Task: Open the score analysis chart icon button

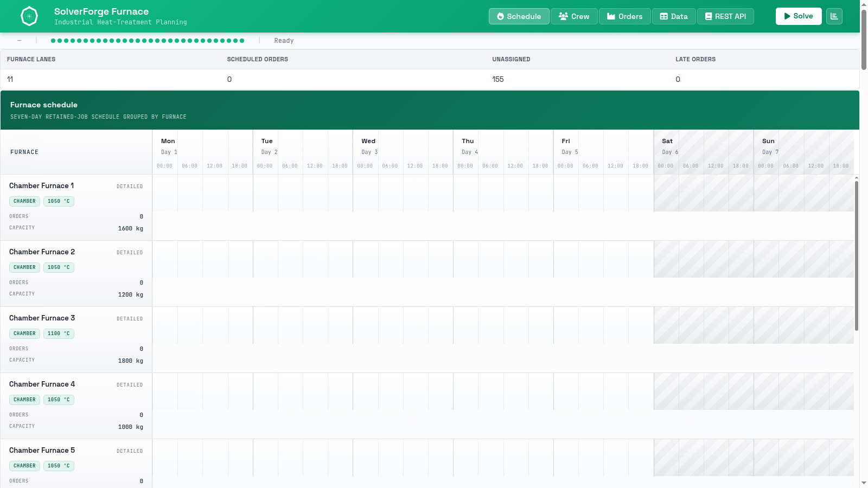Action: [x=834, y=16]
